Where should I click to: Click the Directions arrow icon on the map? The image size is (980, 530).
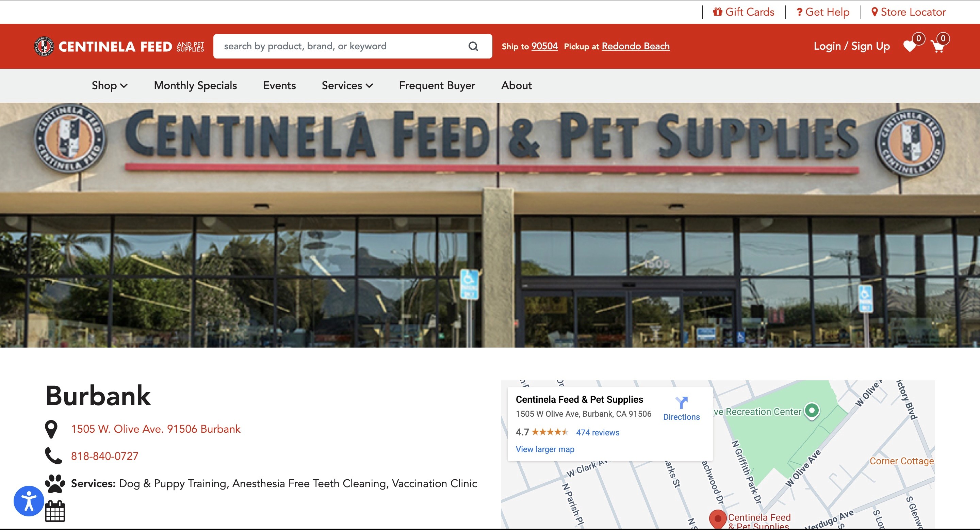click(681, 402)
